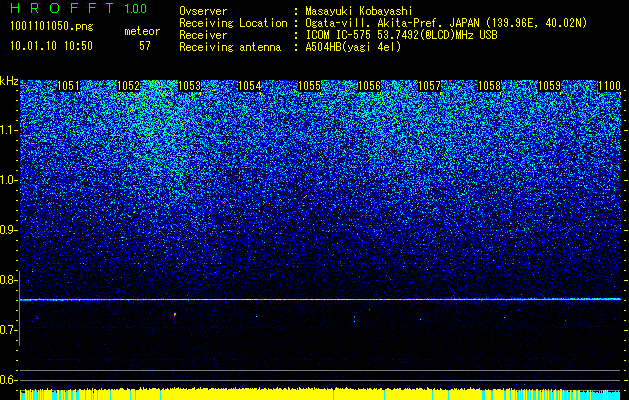Click time marker 1059
The image size is (629, 400).
549,86
